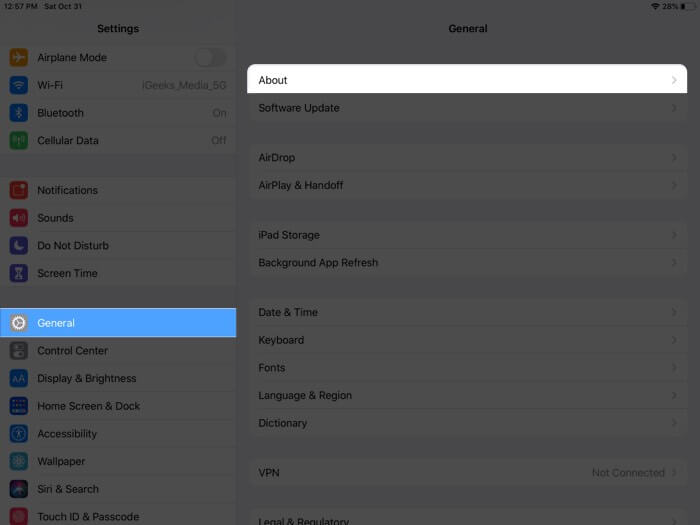The image size is (700, 525).
Task: Tap the Bluetooth icon in sidebar
Action: coord(19,113)
